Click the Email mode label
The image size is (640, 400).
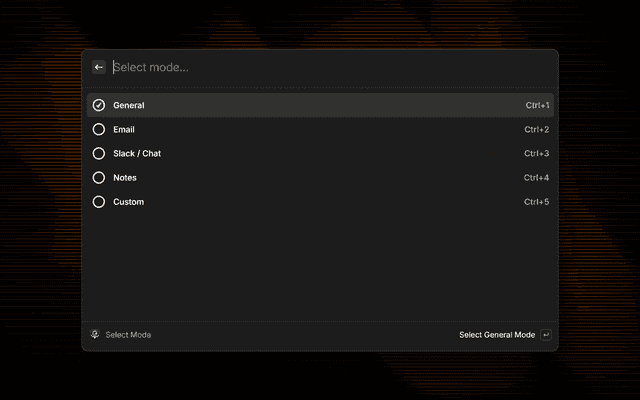point(124,129)
